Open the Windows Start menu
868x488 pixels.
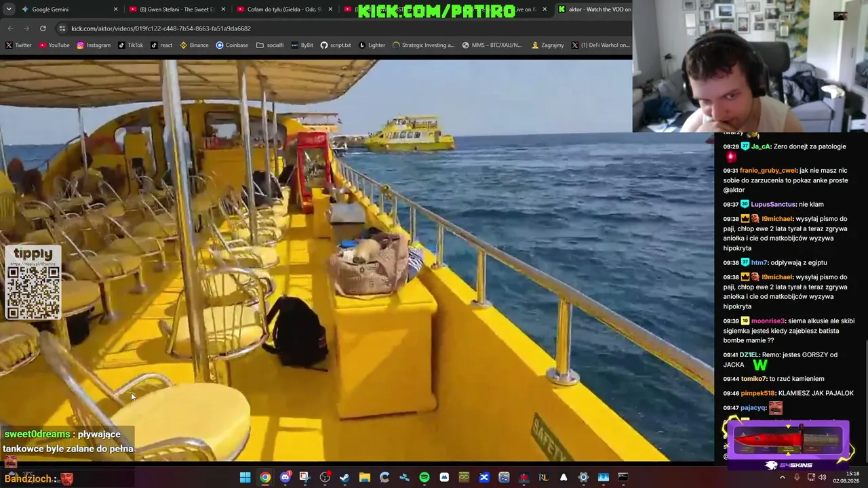[x=245, y=477]
